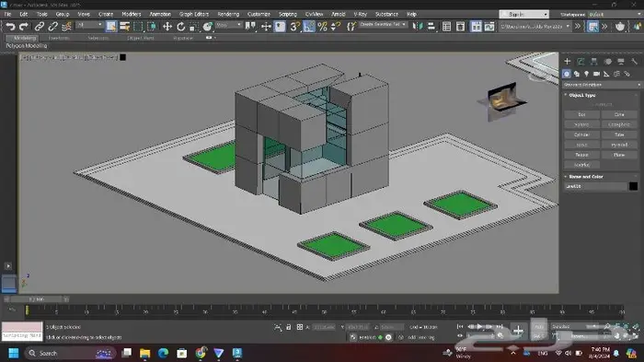
Task: Collapse the Object Type rollout
Action: pos(581,95)
